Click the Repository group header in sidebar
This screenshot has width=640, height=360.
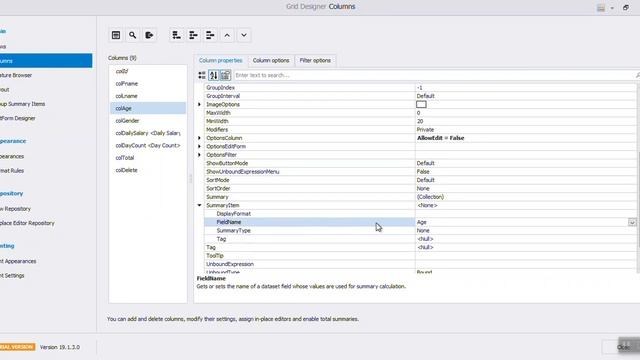11,193
